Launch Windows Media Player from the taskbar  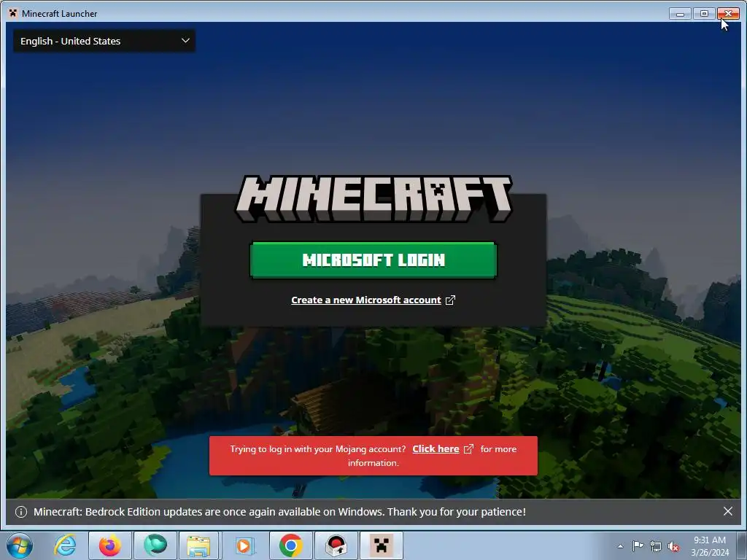tap(244, 545)
